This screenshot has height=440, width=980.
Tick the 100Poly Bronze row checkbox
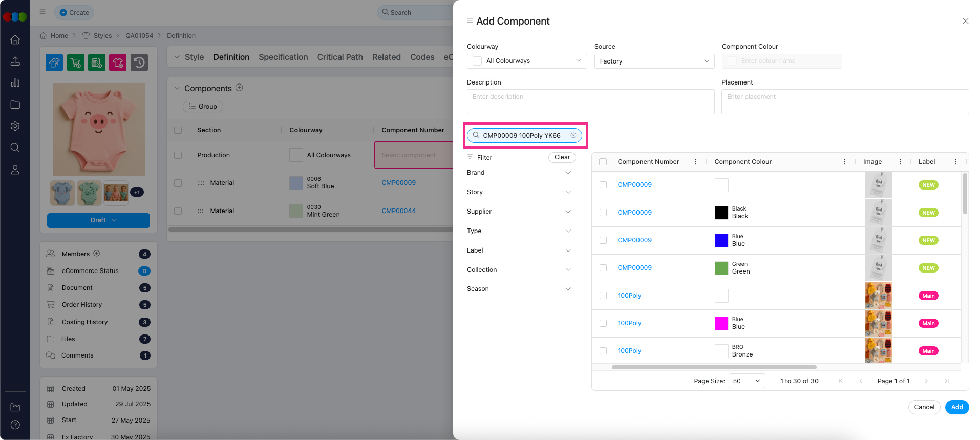[603, 351]
